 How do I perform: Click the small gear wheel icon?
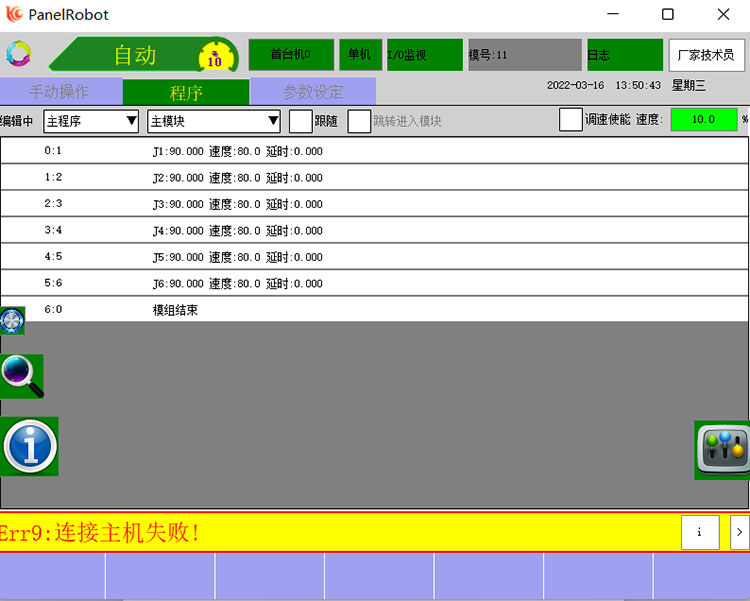pos(12,321)
